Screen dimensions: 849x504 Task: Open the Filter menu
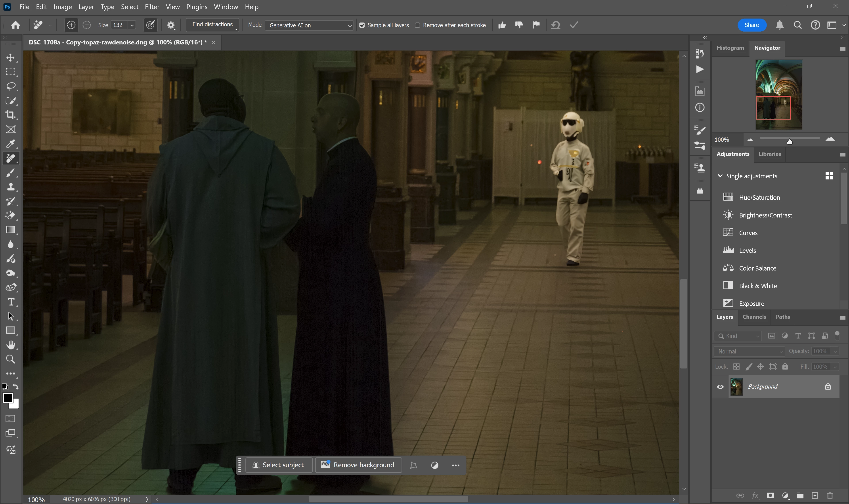[152, 7]
